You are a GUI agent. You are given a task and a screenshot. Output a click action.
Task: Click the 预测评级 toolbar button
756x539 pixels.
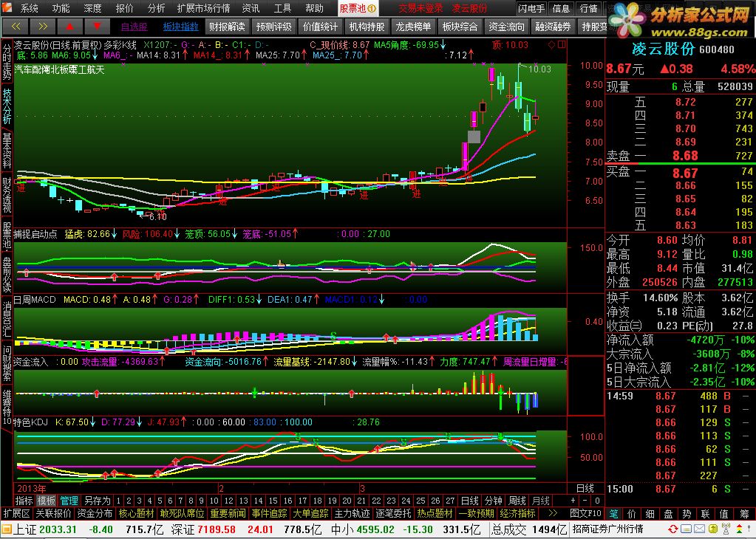[274, 27]
